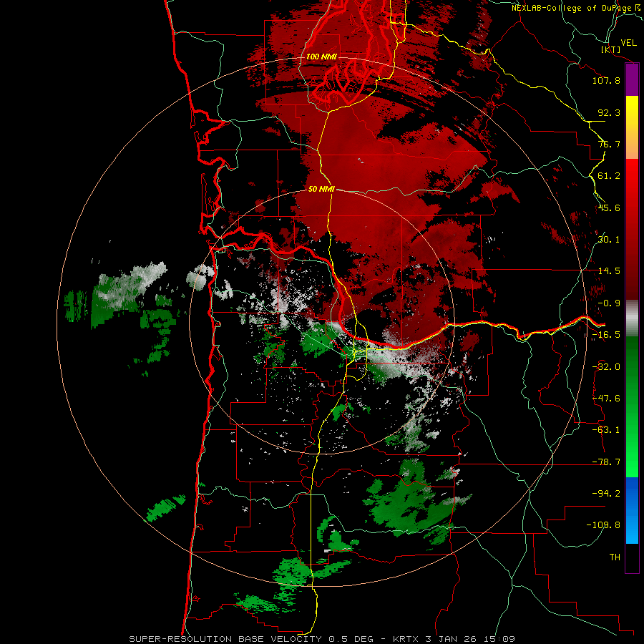Click the purple segment of the color bar
Image resolution: width=644 pixels, height=644 pixels.
[x=632, y=80]
